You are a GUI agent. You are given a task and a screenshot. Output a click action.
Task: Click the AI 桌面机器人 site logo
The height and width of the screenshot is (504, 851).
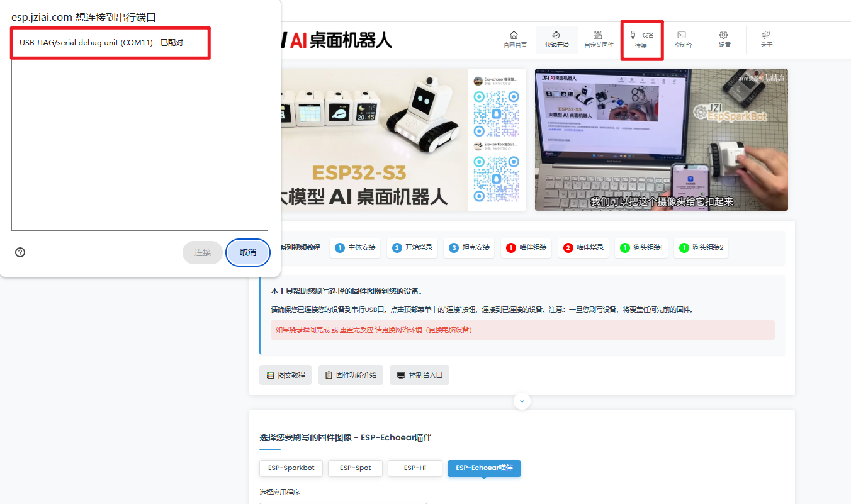click(337, 40)
